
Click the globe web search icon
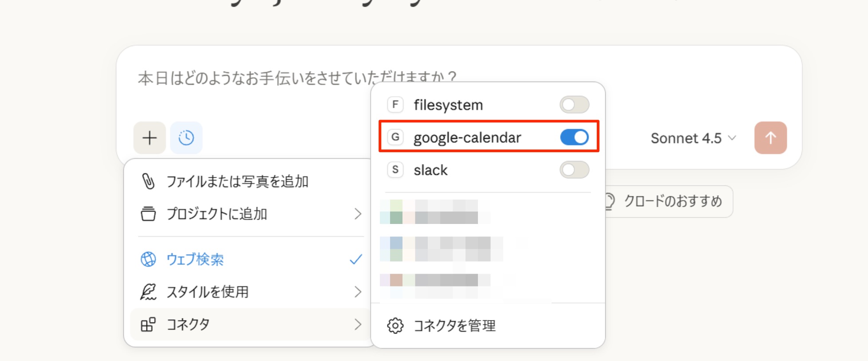(148, 259)
